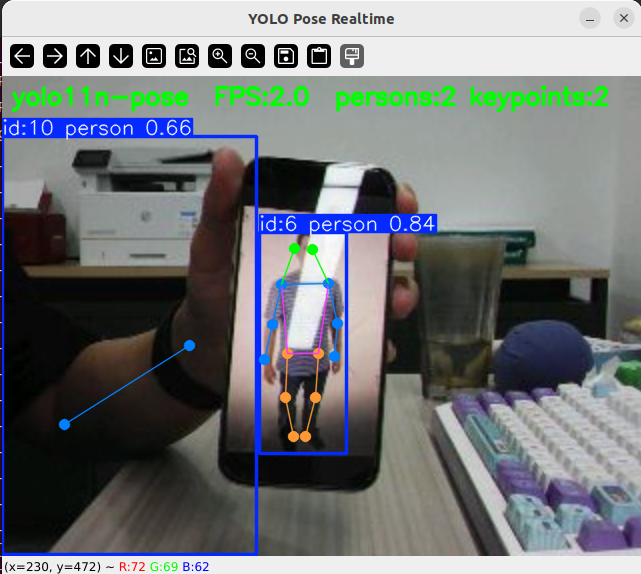Click the 'G:69' green value in status bar
The width and height of the screenshot is (641, 574).
(x=164, y=567)
